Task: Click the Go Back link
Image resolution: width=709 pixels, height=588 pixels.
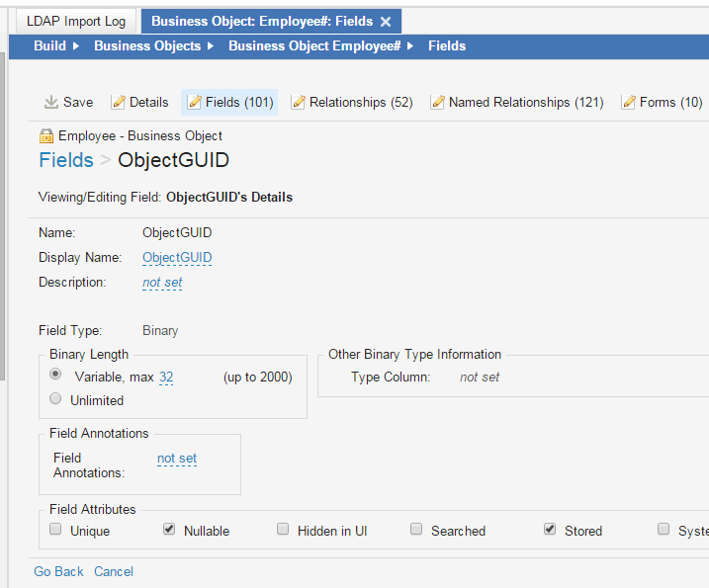Action: coord(58,572)
